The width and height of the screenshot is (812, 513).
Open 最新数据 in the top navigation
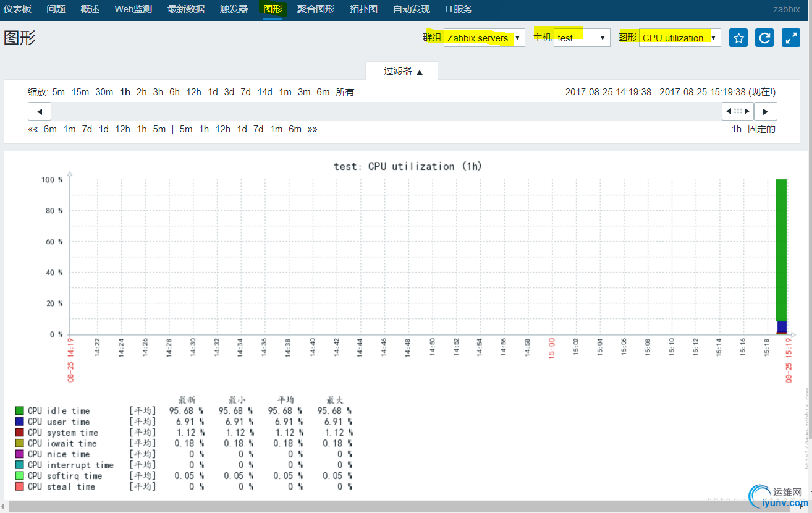[186, 9]
